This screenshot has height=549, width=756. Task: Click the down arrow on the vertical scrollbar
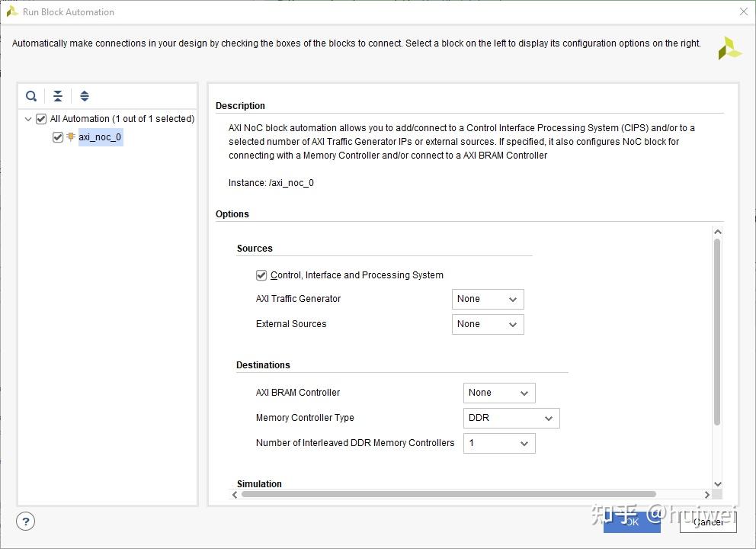(x=717, y=483)
